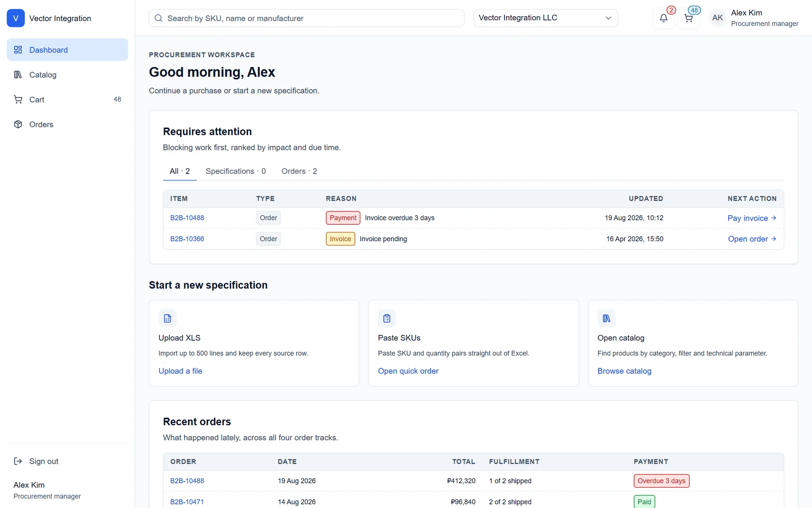
Task: Click the cart count 48 in sidebar
Action: [x=117, y=99]
